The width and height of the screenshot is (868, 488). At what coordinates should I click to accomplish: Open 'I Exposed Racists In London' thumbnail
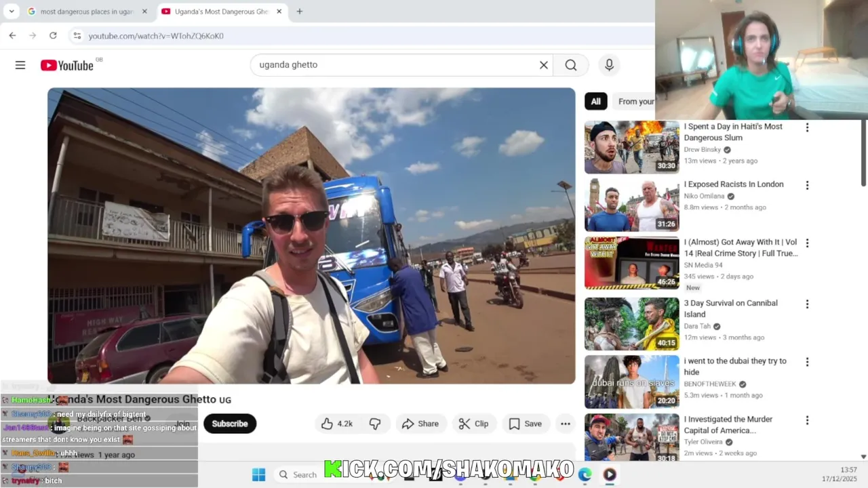click(x=632, y=205)
